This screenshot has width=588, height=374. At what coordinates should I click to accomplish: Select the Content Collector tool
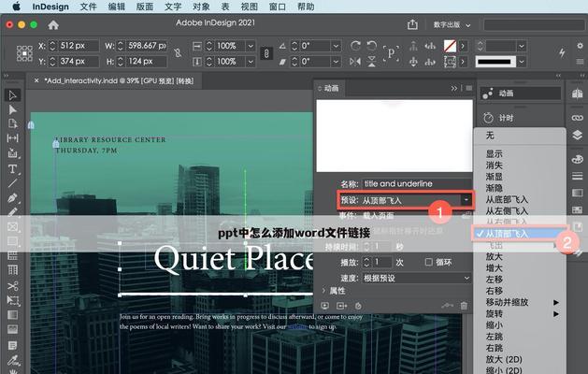pos(12,152)
